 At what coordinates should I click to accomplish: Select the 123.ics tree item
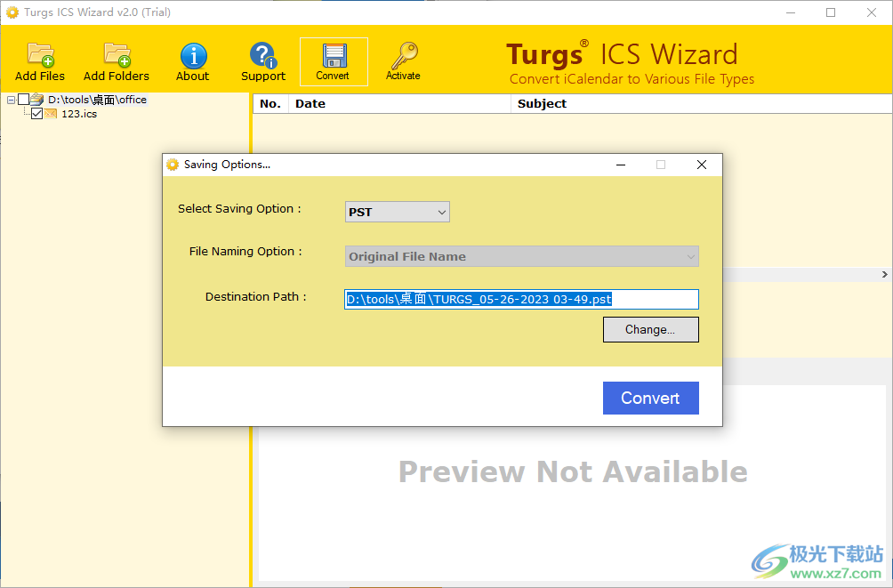79,113
